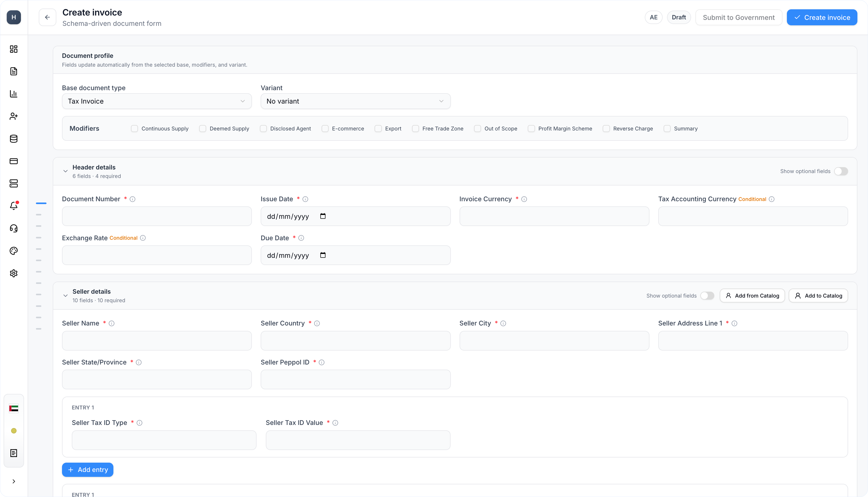This screenshot has width=868, height=497.
Task: Click the receipt log icon at sidebar bottom
Action: click(14, 453)
